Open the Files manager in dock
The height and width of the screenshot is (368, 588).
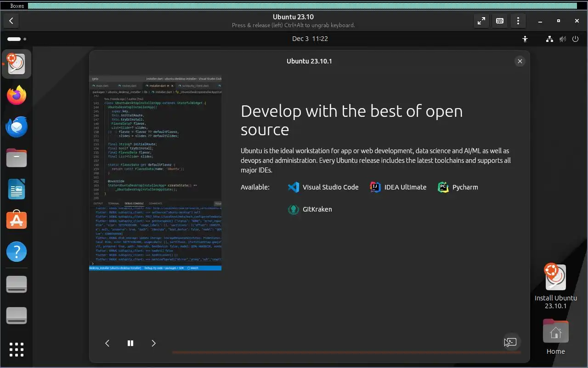click(17, 158)
